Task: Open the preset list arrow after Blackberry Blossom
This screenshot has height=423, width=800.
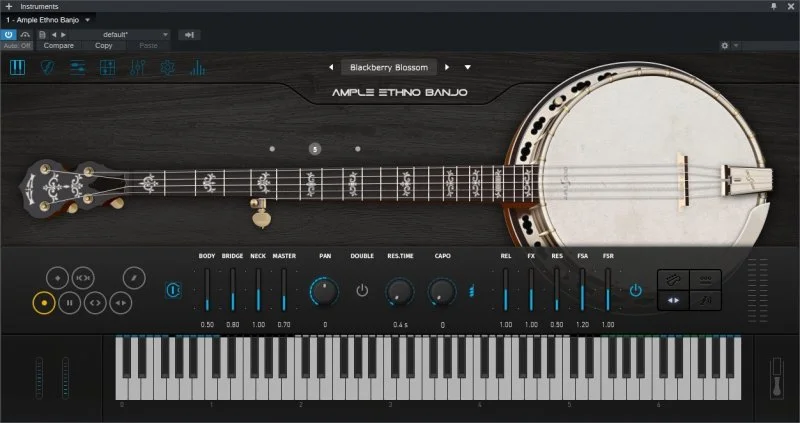Action: [x=467, y=67]
